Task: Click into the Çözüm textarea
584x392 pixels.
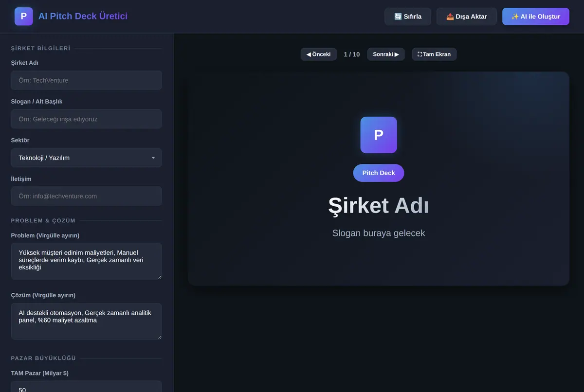Action: click(86, 321)
